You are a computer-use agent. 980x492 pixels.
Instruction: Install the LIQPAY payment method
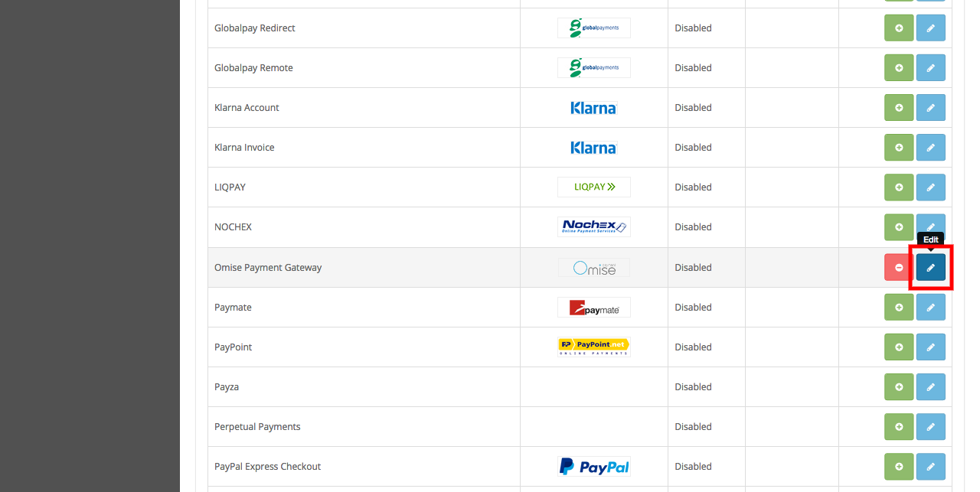pos(899,187)
